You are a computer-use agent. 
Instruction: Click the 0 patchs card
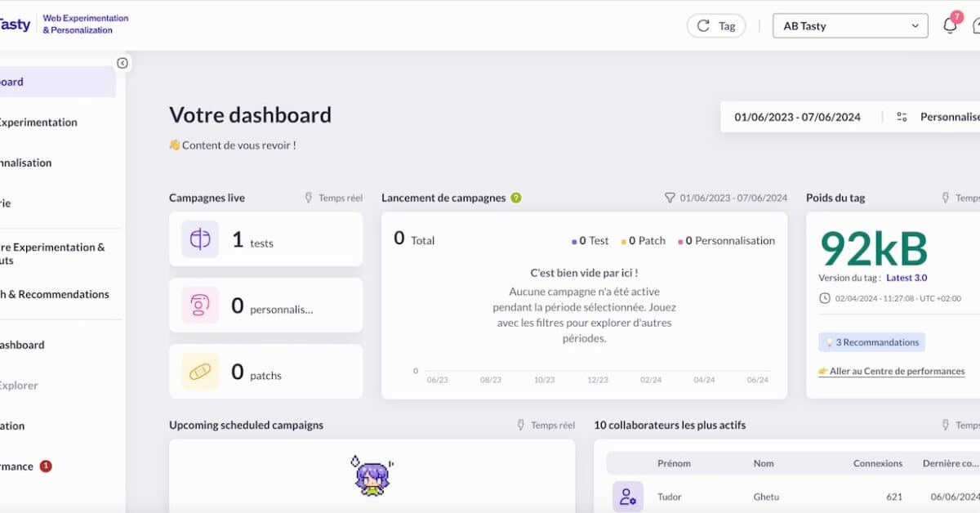pos(265,371)
